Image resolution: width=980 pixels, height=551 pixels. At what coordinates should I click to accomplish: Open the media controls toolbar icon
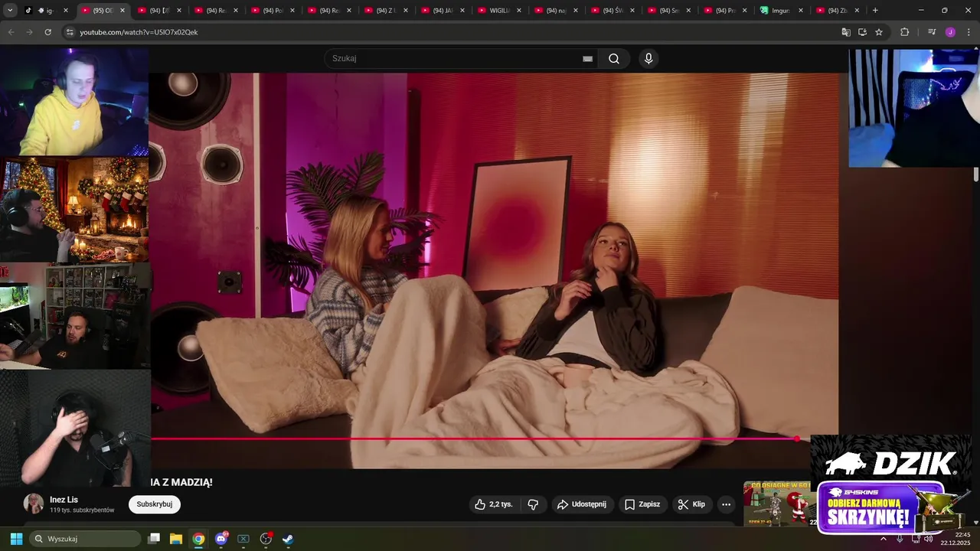(x=932, y=32)
